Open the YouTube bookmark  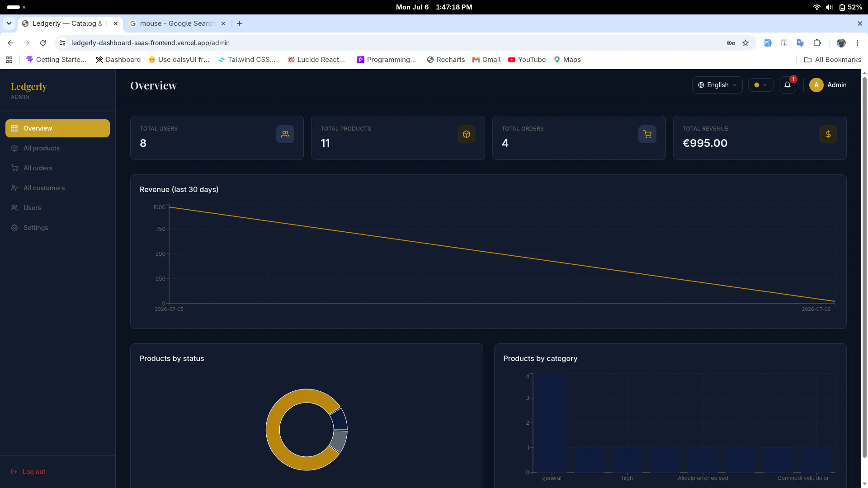click(527, 60)
